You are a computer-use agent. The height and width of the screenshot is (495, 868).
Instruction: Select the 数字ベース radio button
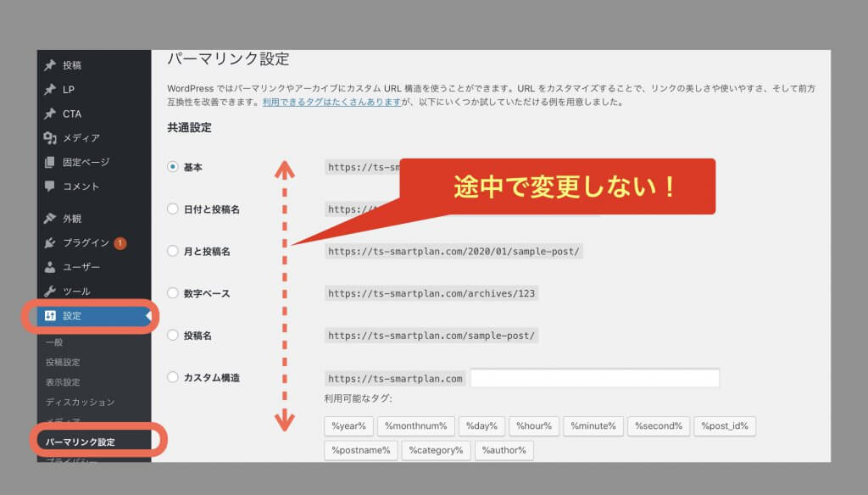coord(173,293)
